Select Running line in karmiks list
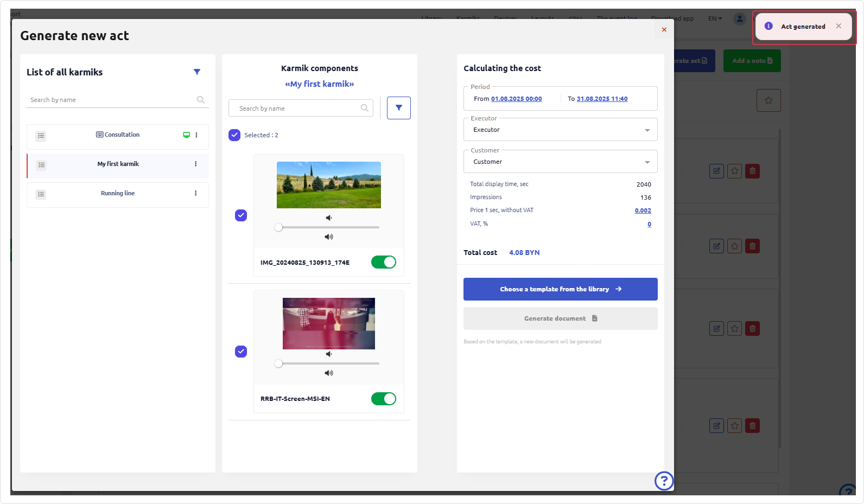 click(118, 194)
